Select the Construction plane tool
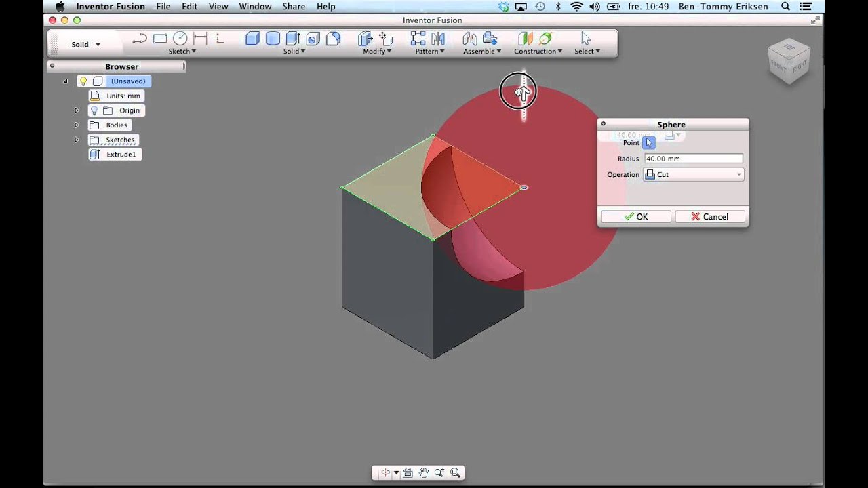The image size is (868, 488). tap(525, 39)
